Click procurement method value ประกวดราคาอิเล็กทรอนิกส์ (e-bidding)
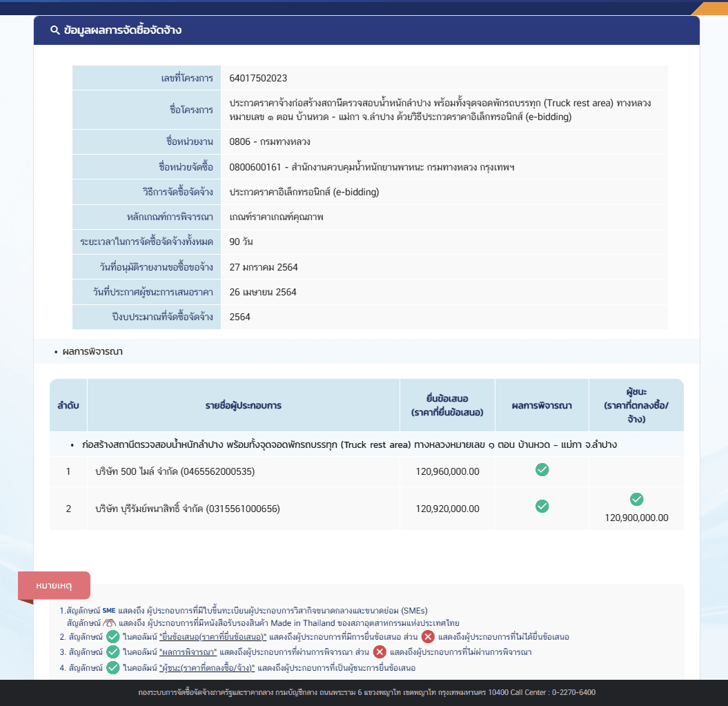This screenshot has width=728, height=706. pyautogui.click(x=304, y=193)
